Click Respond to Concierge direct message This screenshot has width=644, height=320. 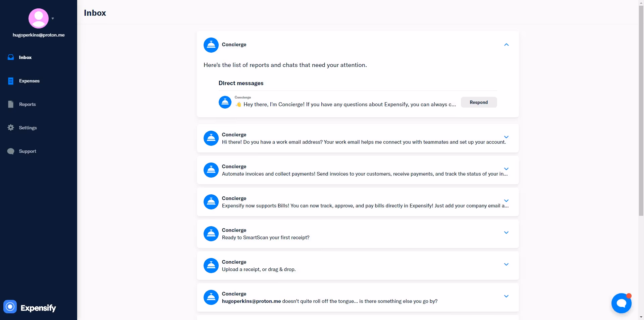click(x=479, y=102)
